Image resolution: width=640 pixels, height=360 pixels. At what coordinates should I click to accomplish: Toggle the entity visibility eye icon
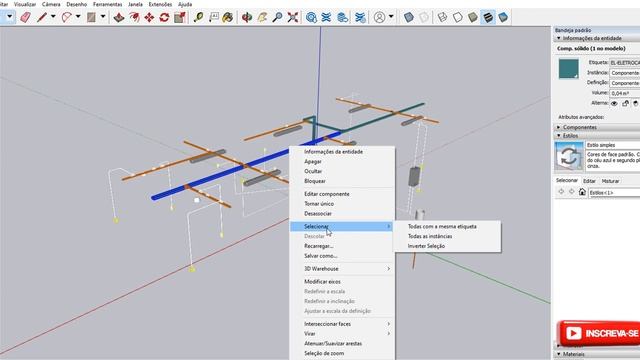[614, 103]
